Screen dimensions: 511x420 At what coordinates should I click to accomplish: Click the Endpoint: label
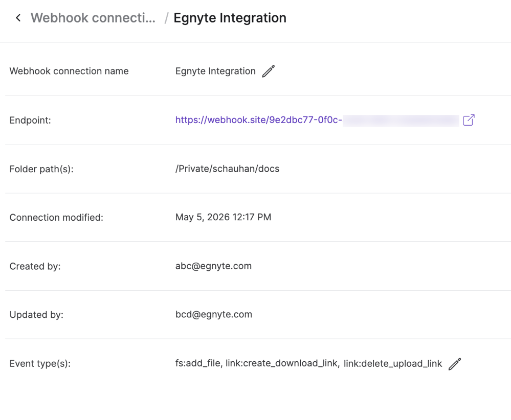click(30, 121)
